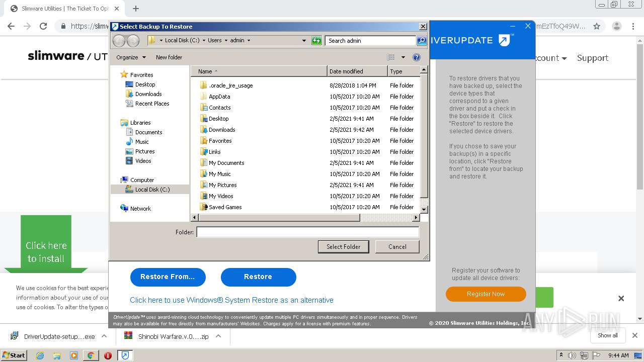
Task: Open Chrome profile avatar icon
Action: 617,26
